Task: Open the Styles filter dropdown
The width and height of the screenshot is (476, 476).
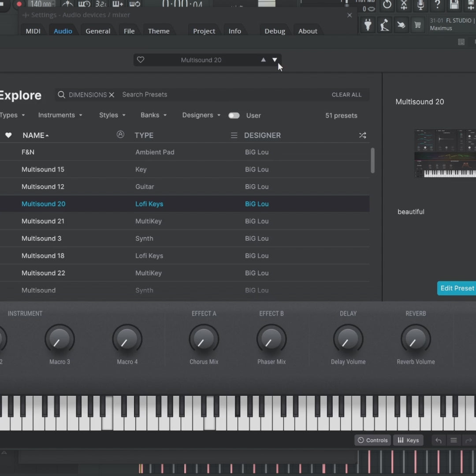Action: [x=112, y=115]
